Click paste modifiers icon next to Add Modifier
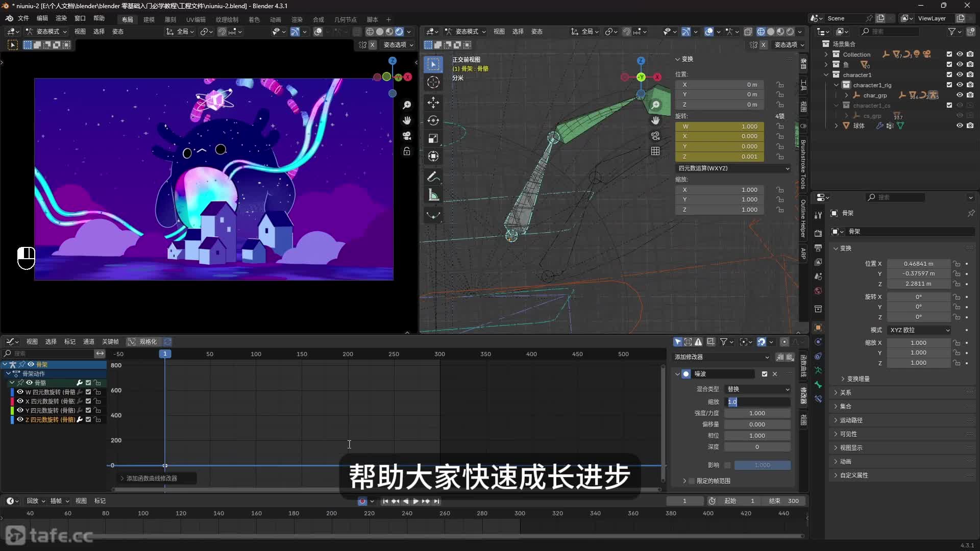Image resolution: width=980 pixels, height=551 pixels. (x=790, y=357)
